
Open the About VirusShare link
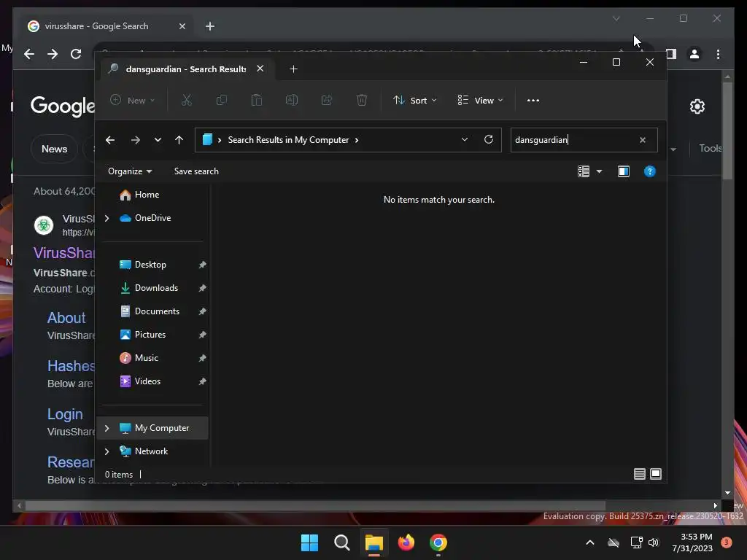pyautogui.click(x=66, y=318)
